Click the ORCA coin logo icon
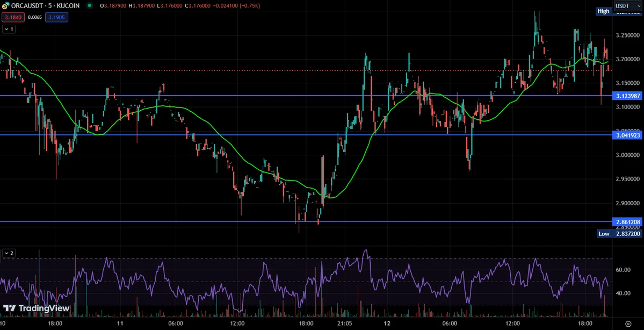The width and height of the screenshot is (644, 330). [x=5, y=6]
